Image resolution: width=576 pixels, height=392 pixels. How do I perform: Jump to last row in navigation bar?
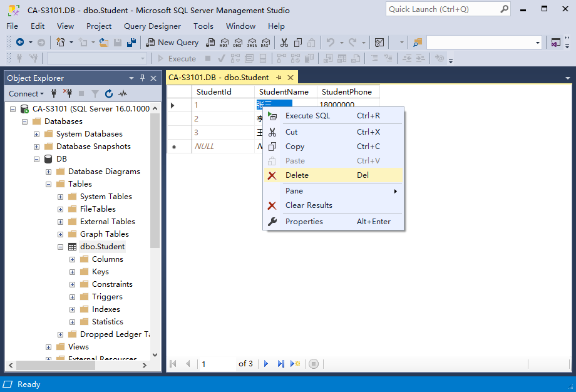pos(280,364)
